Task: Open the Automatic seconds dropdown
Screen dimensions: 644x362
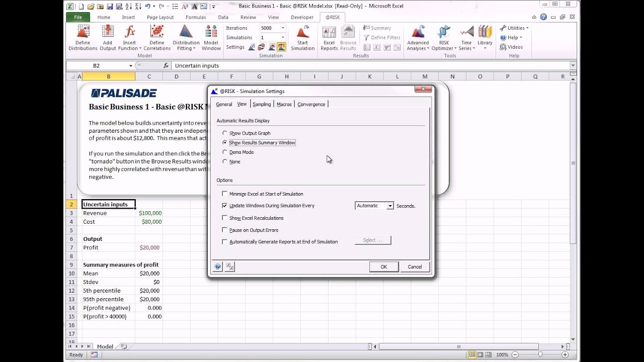Action: pos(390,206)
